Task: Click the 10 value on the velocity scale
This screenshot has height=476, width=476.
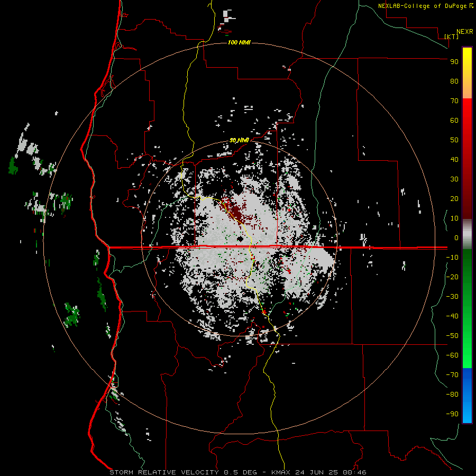Action: click(454, 218)
